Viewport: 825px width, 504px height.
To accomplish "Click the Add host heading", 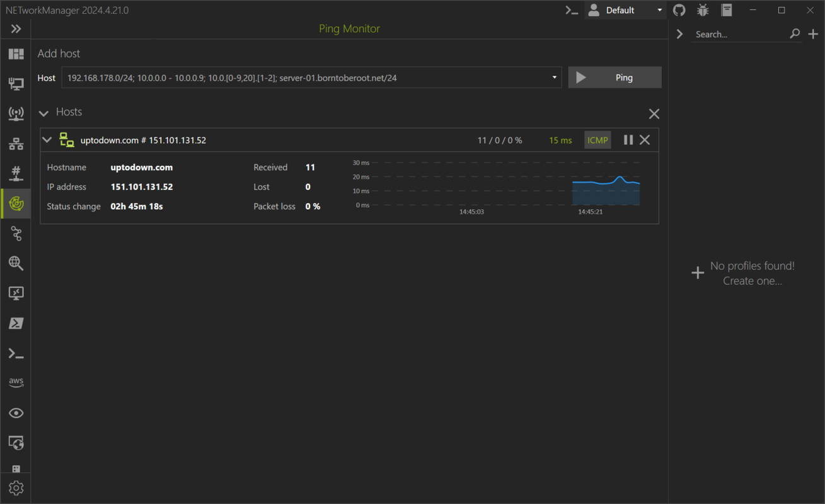I will 59,54.
